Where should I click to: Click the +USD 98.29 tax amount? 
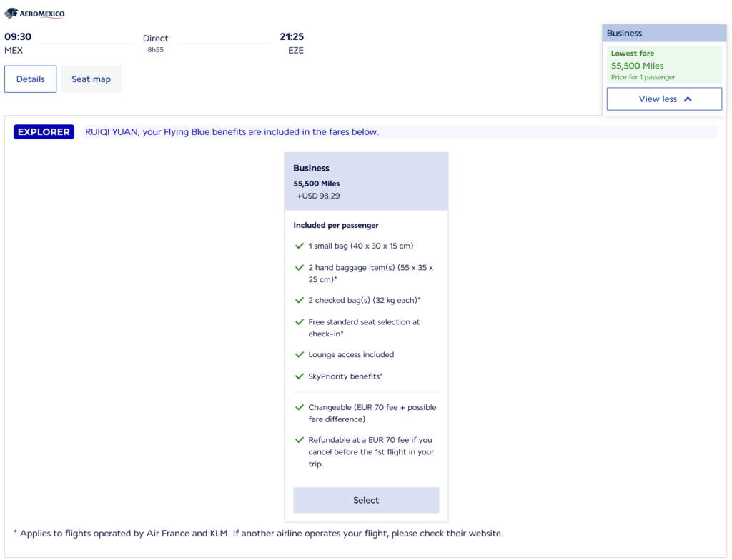(x=318, y=196)
